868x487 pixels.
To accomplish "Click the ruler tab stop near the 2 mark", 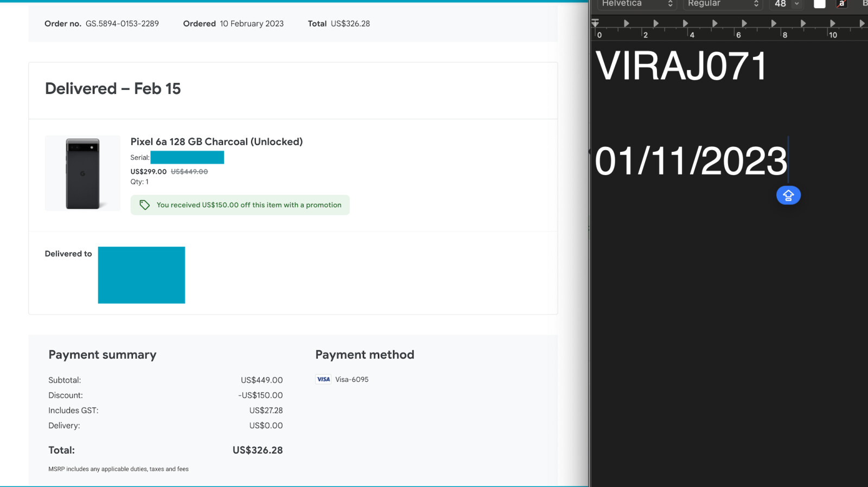I will [656, 23].
